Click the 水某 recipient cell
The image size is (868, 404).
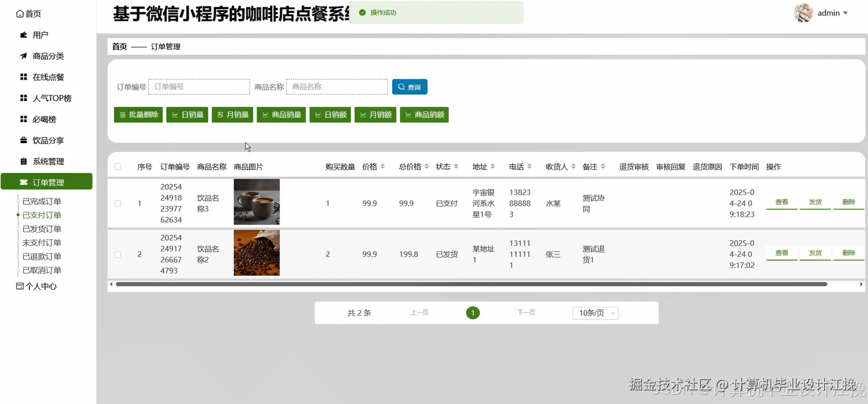pyautogui.click(x=553, y=203)
